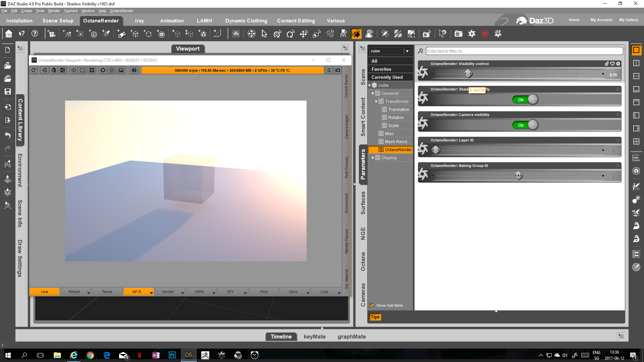The height and width of the screenshot is (362, 644).
Task: Collapse the Transforms tree group
Action: pyautogui.click(x=376, y=101)
